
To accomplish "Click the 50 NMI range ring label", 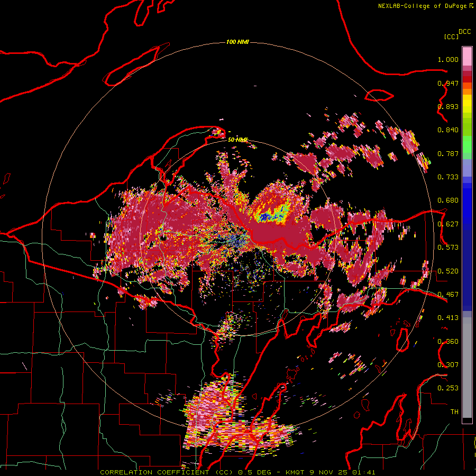I will tap(237, 140).
